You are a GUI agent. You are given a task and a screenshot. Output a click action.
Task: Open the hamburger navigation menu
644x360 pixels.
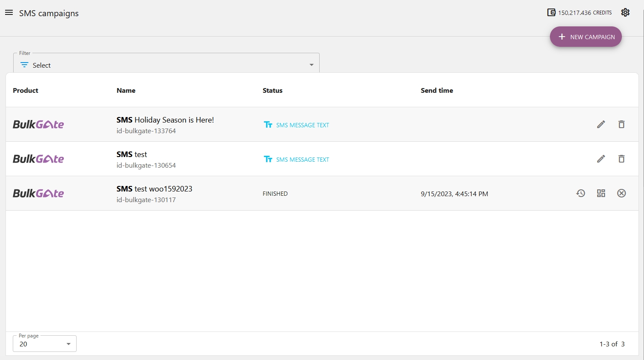coord(9,13)
